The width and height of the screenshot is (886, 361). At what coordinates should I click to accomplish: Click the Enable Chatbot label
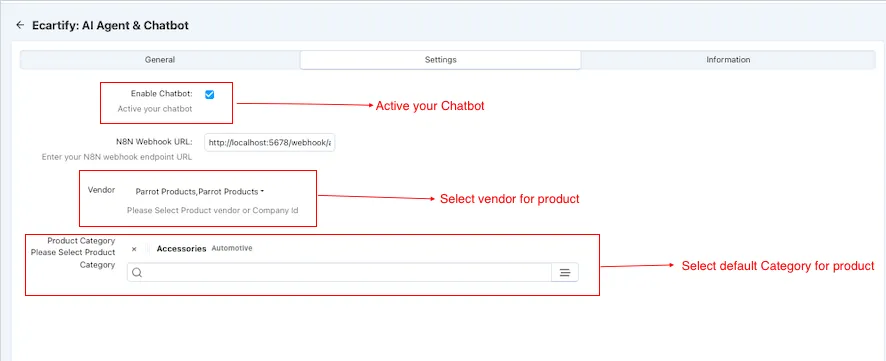click(162, 93)
